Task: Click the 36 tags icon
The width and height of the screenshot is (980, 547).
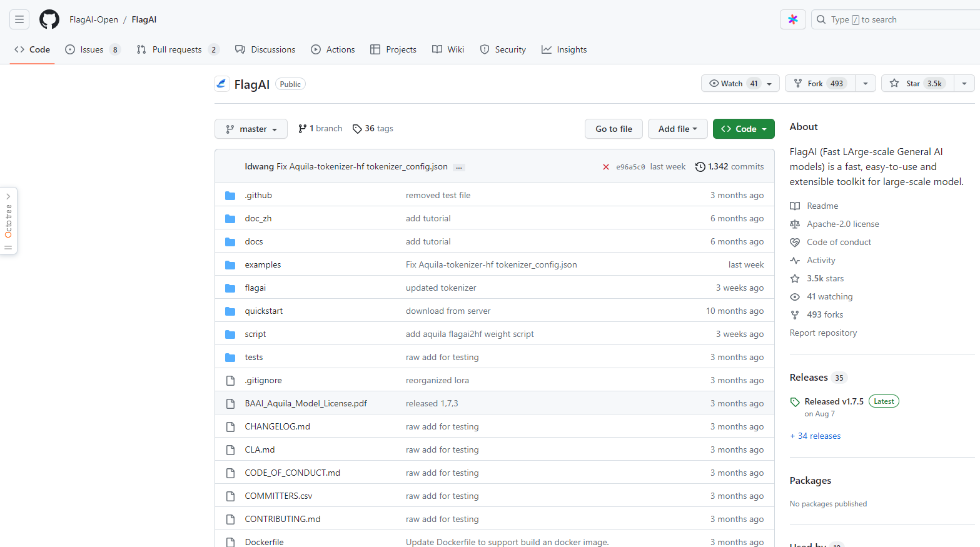Action: [x=357, y=129]
